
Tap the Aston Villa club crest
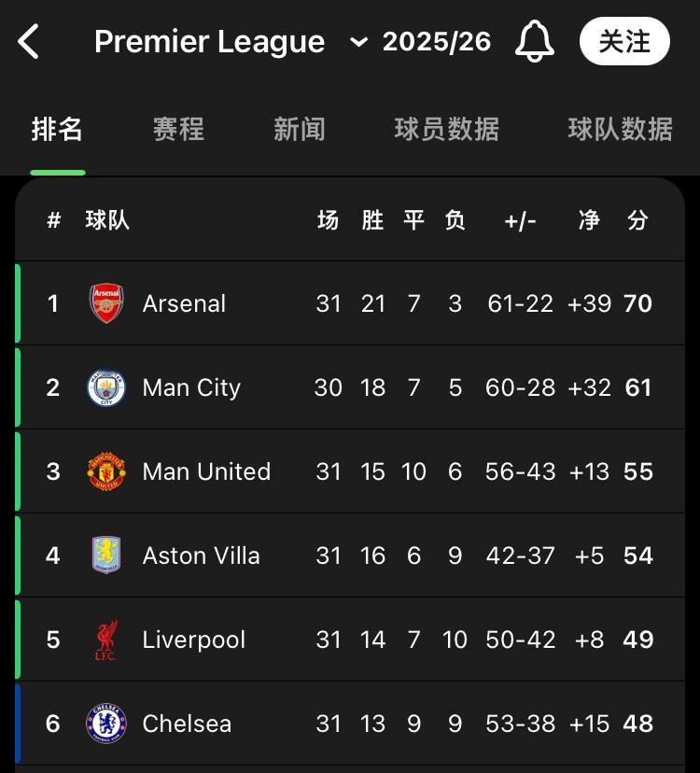(x=106, y=555)
